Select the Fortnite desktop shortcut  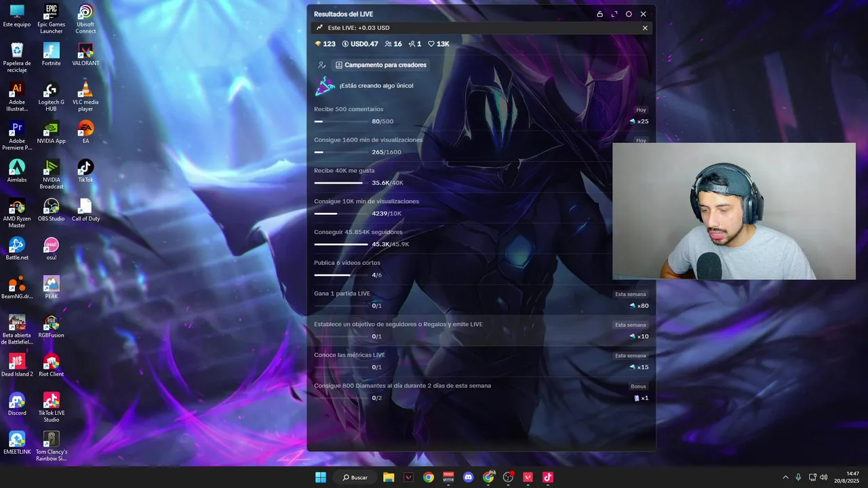click(52, 54)
